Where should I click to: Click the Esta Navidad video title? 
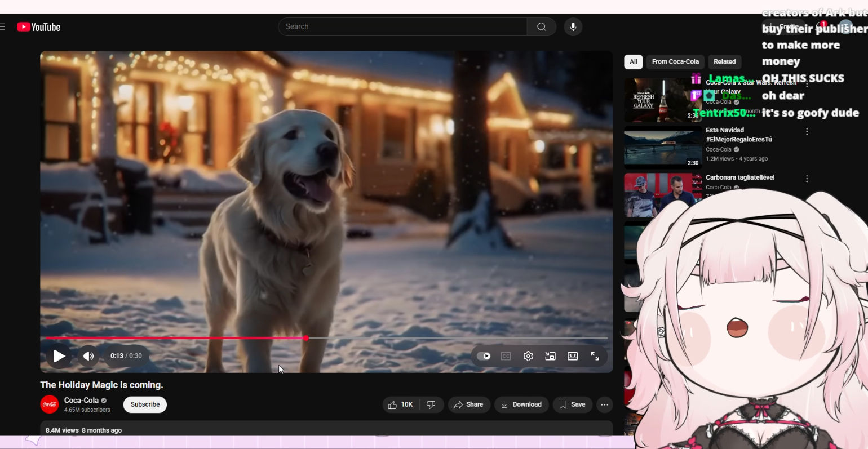(x=739, y=135)
